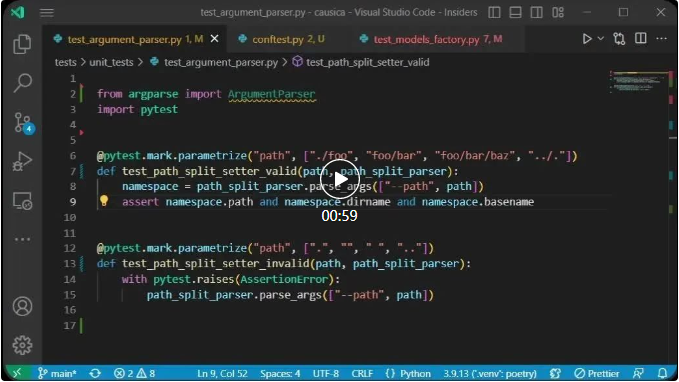This screenshot has height=382, width=679.
Task: Change end of line sequence CRLF
Action: point(362,373)
